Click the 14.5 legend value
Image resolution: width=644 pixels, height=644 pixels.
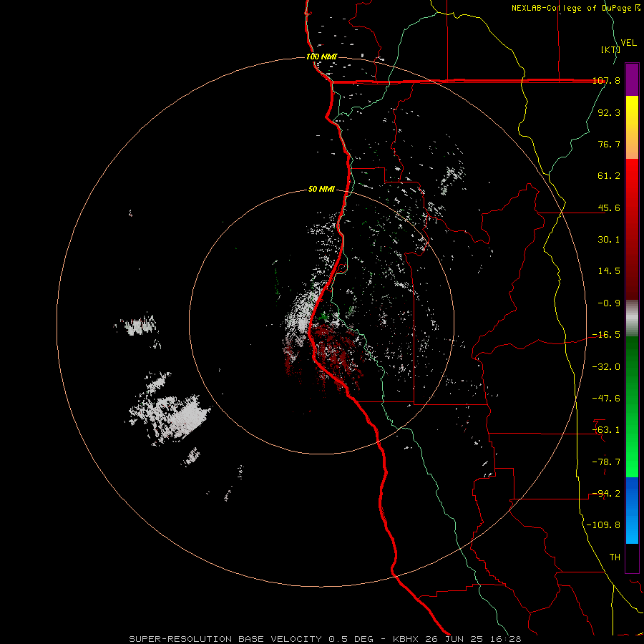pos(609,271)
